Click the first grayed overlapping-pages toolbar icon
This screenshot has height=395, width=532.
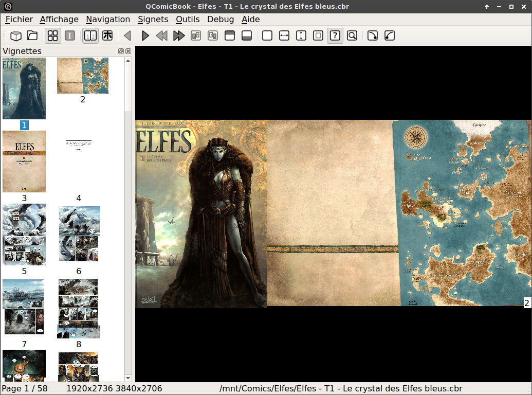pyautogui.click(x=196, y=35)
